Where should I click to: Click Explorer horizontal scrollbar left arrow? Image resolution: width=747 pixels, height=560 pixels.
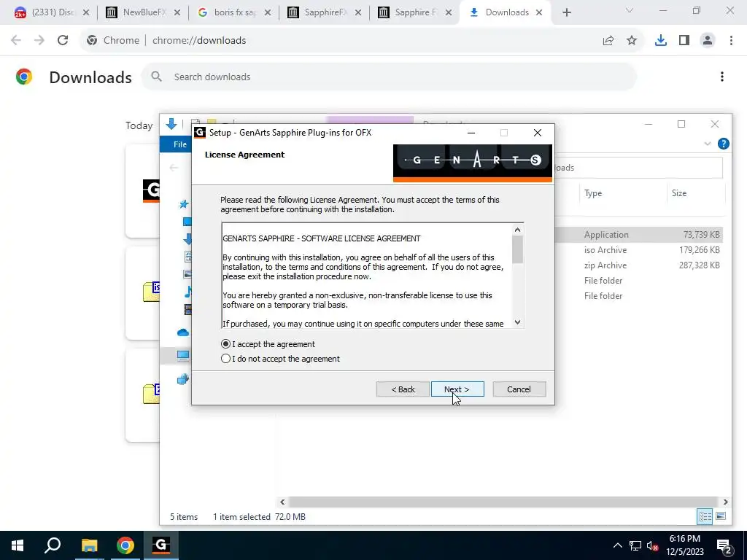[x=282, y=502]
